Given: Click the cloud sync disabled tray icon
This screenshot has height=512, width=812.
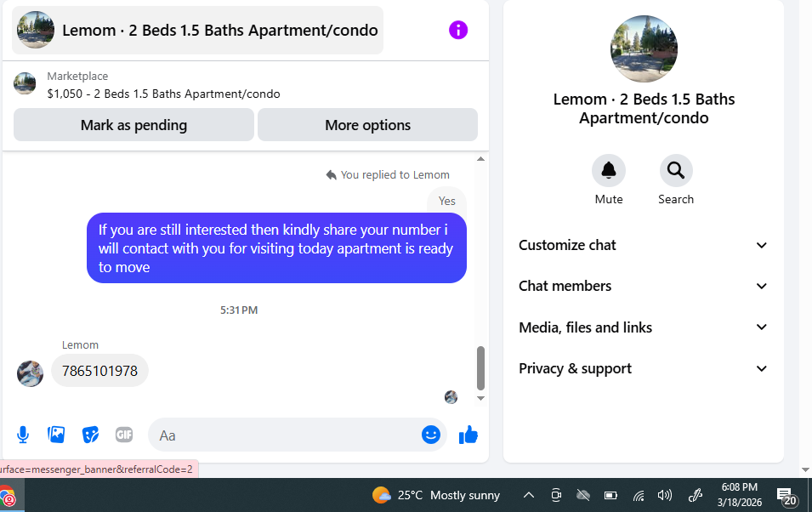Looking at the screenshot, I should (x=583, y=496).
